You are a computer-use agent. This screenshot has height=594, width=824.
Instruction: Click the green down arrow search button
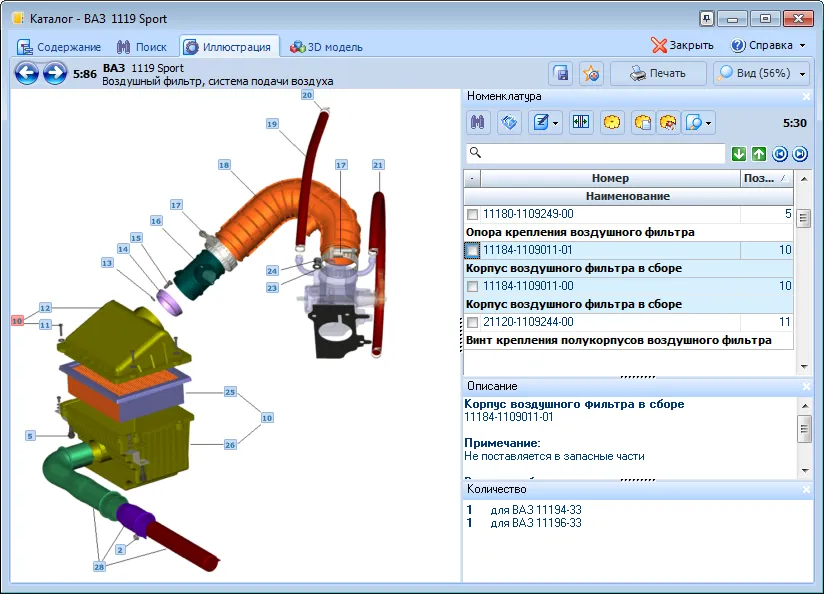(739, 153)
